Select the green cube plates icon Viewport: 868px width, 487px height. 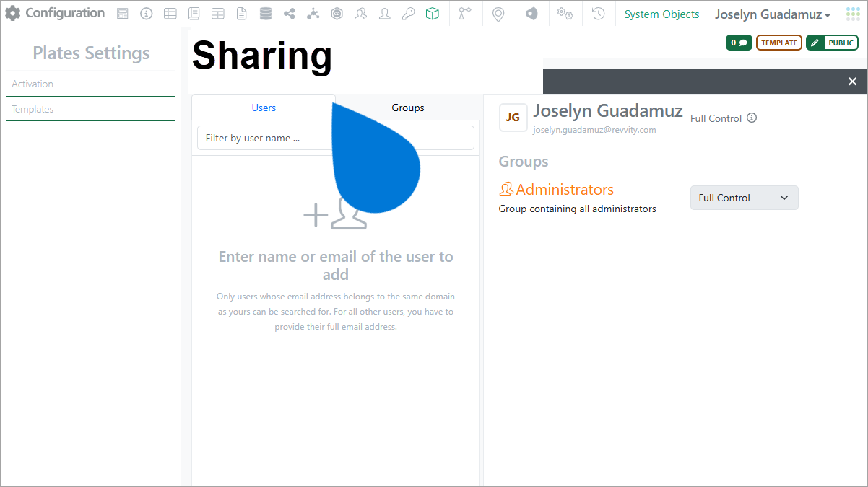(x=433, y=14)
